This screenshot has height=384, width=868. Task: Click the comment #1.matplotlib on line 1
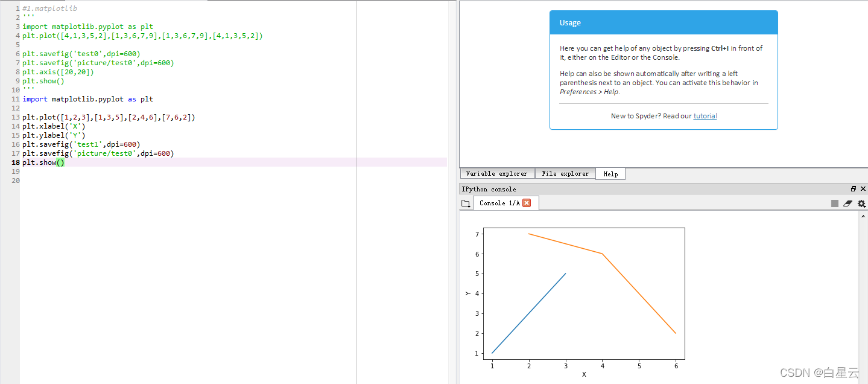pyautogui.click(x=49, y=8)
